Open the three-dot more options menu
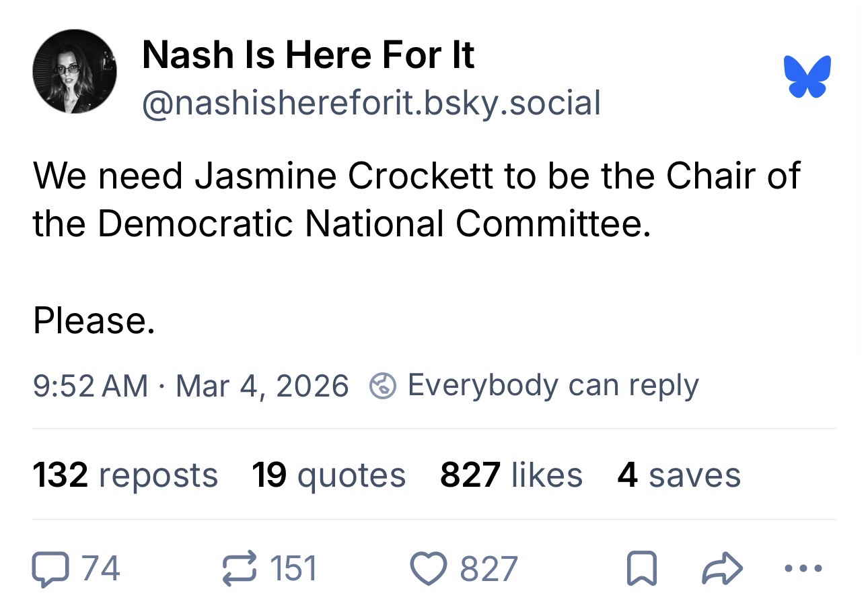 803,569
